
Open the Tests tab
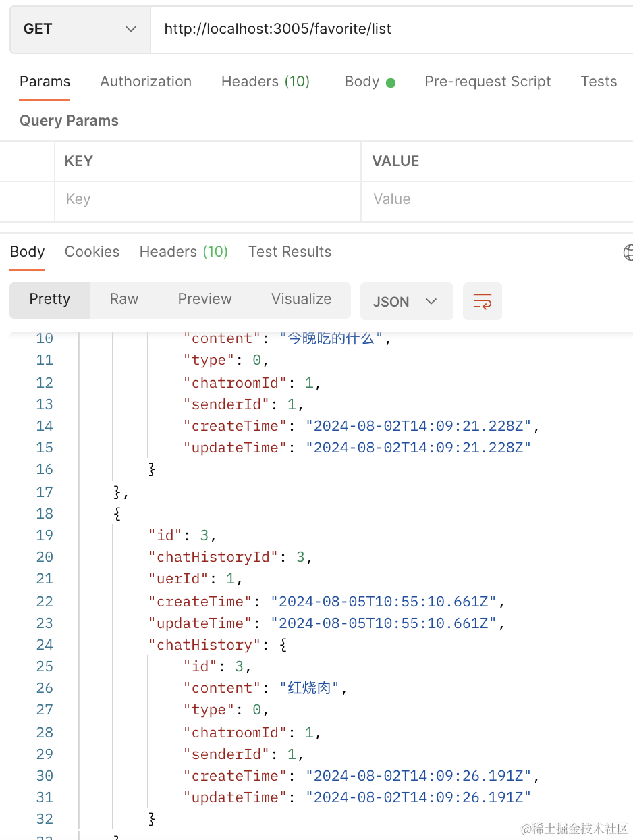click(599, 82)
